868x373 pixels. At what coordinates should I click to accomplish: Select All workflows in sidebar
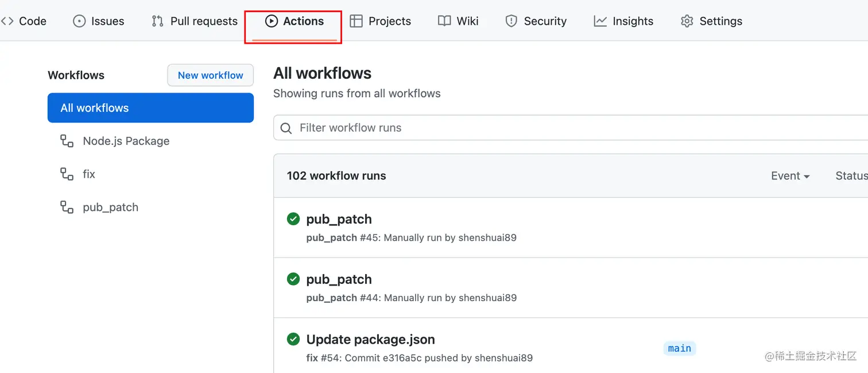[x=150, y=108]
